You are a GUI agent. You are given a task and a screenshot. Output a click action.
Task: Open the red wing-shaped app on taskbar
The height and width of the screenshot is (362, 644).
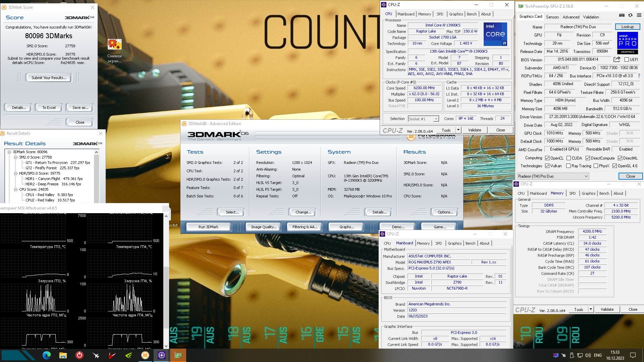tap(112, 355)
